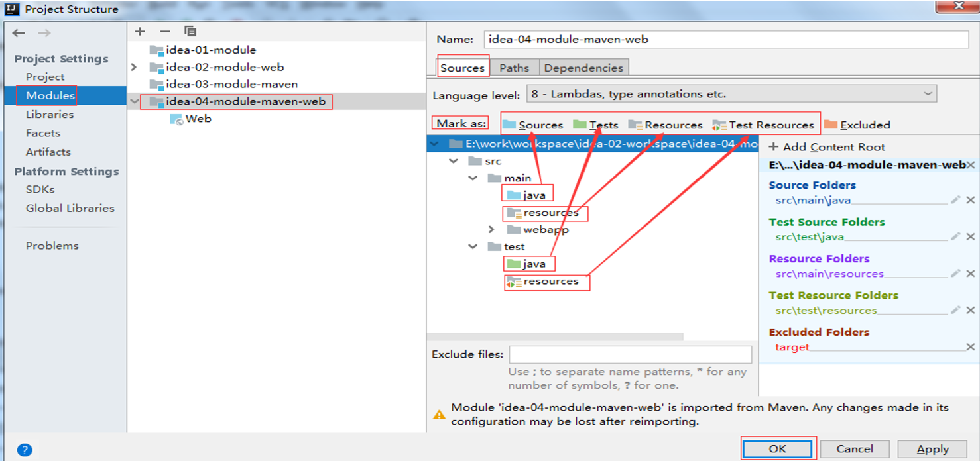This screenshot has height=461, width=980.
Task: Mark folder as Tests
Action: tap(595, 125)
